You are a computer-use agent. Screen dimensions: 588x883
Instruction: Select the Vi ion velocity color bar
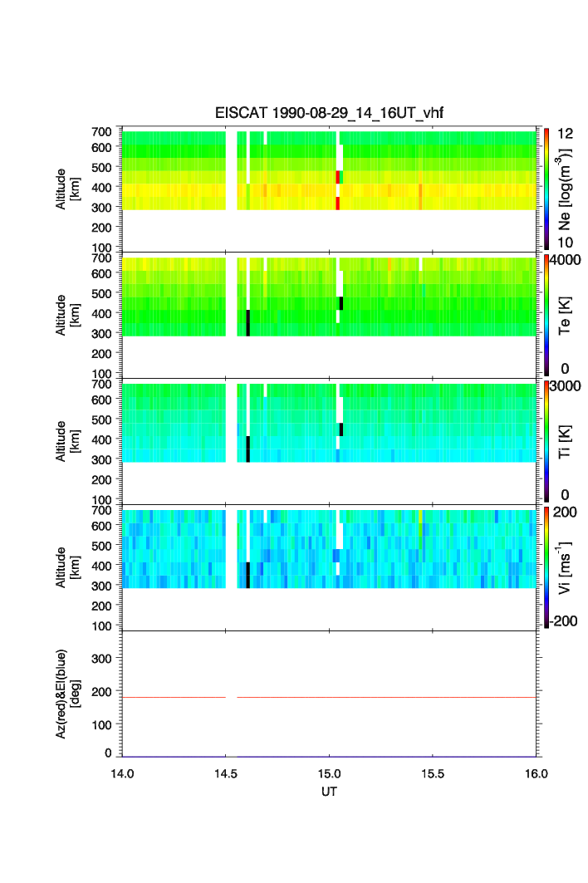[546, 567]
